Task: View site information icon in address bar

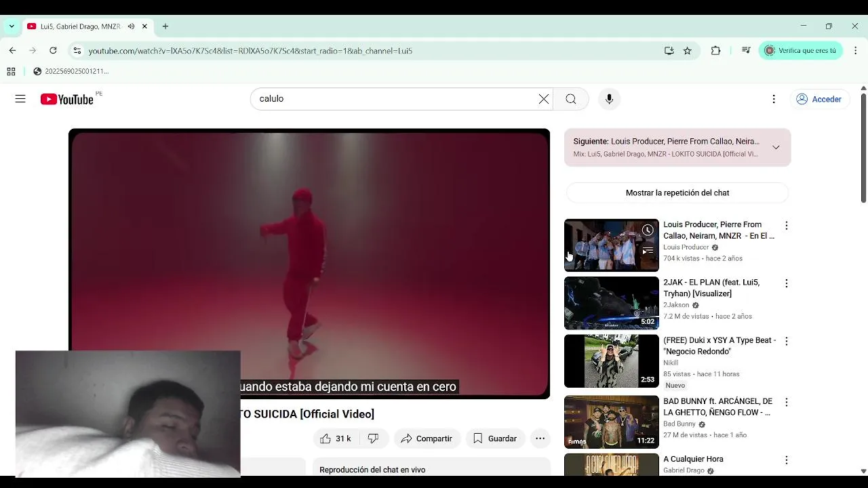Action: [x=77, y=51]
